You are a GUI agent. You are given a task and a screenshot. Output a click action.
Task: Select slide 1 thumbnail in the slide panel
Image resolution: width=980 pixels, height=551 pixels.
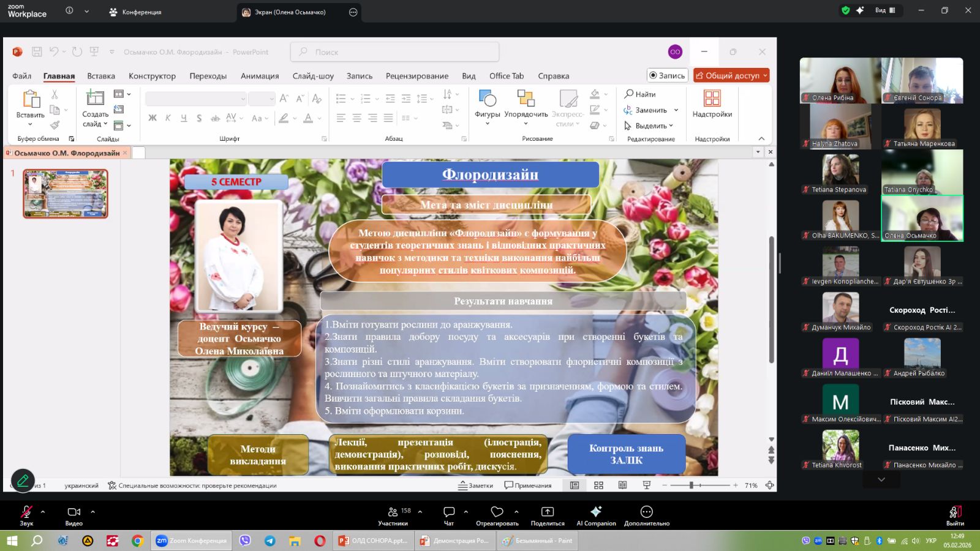(x=66, y=193)
